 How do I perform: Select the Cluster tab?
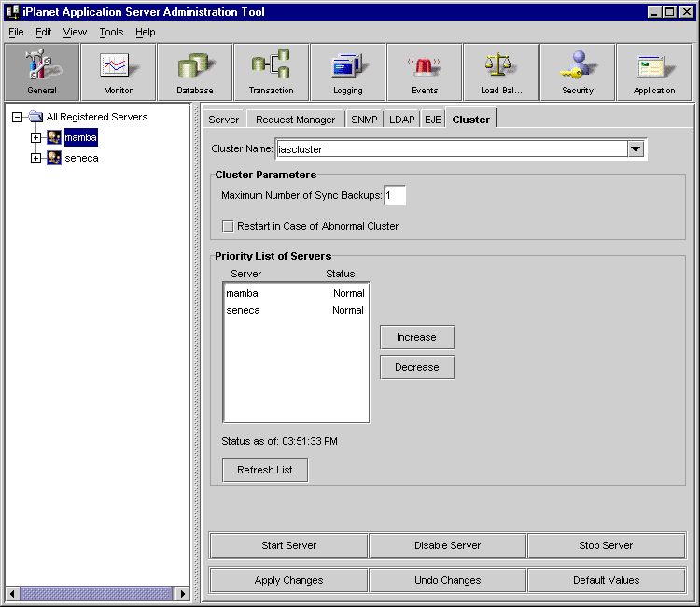(x=471, y=120)
